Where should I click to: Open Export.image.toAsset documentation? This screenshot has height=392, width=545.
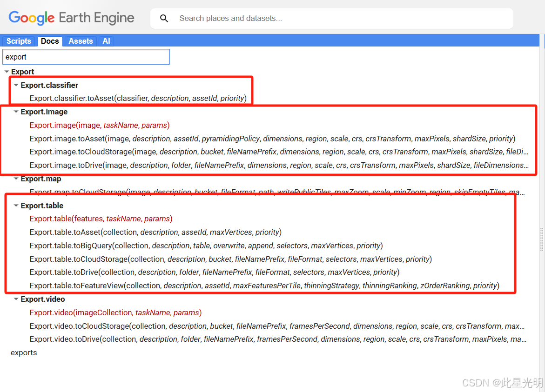click(273, 139)
